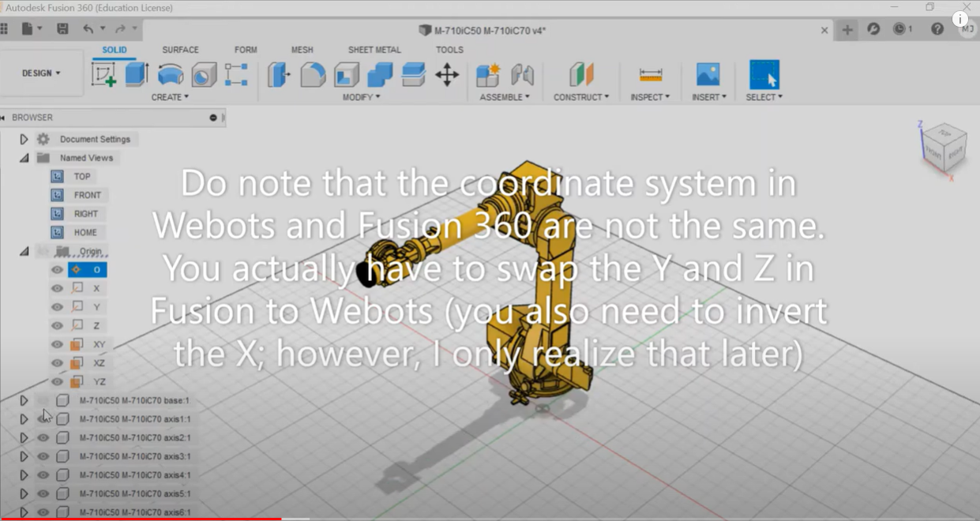Select the Measure tool
Screen dimensions: 980x521
pos(651,75)
